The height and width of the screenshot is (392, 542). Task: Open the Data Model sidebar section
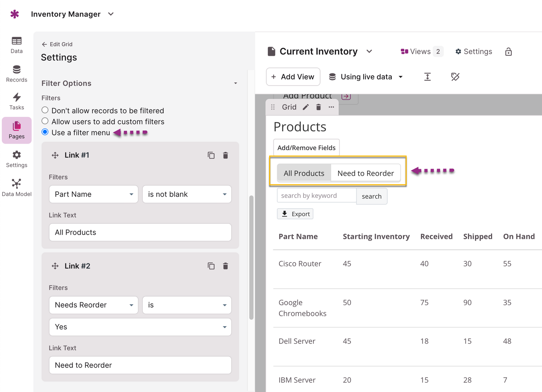coord(17,187)
